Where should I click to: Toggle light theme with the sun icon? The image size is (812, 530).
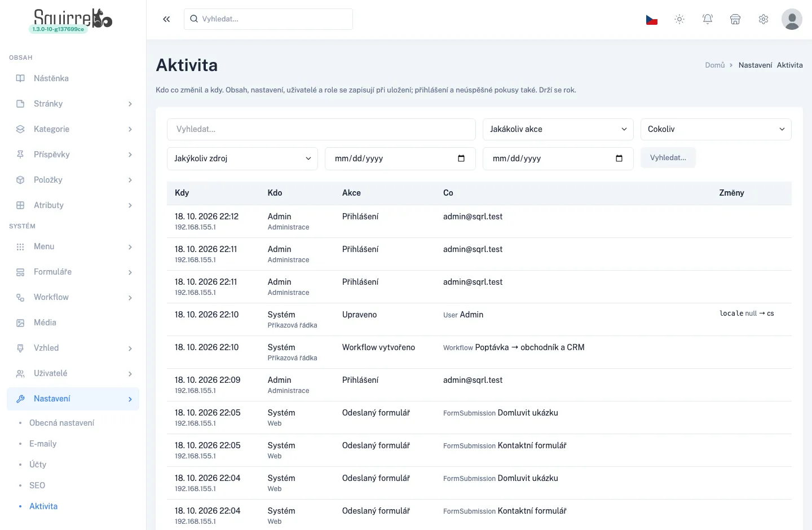pyautogui.click(x=679, y=19)
